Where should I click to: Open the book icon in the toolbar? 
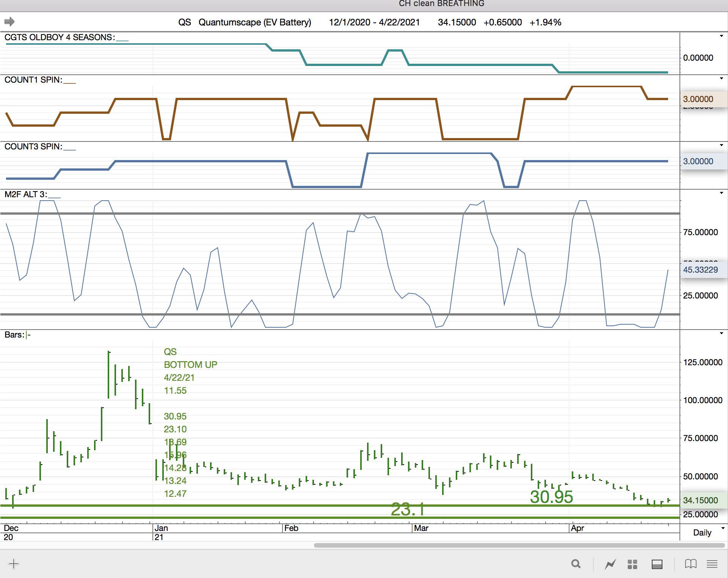click(x=690, y=564)
